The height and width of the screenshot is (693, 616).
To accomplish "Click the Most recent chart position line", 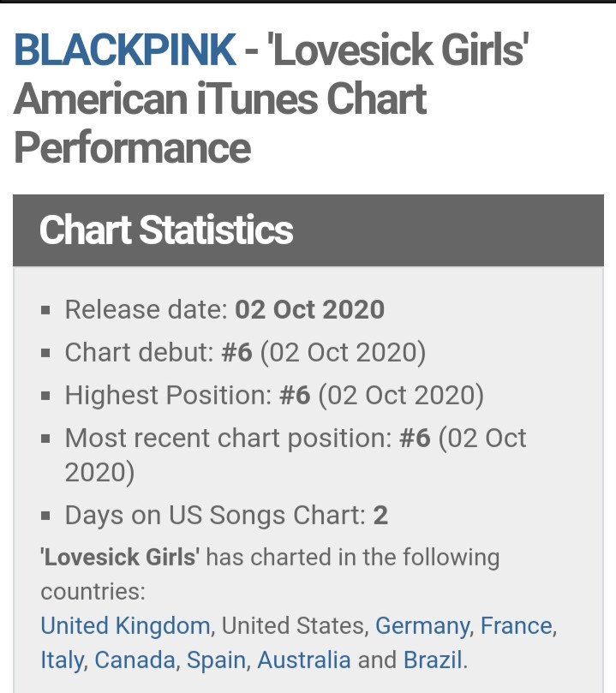I will click(296, 455).
